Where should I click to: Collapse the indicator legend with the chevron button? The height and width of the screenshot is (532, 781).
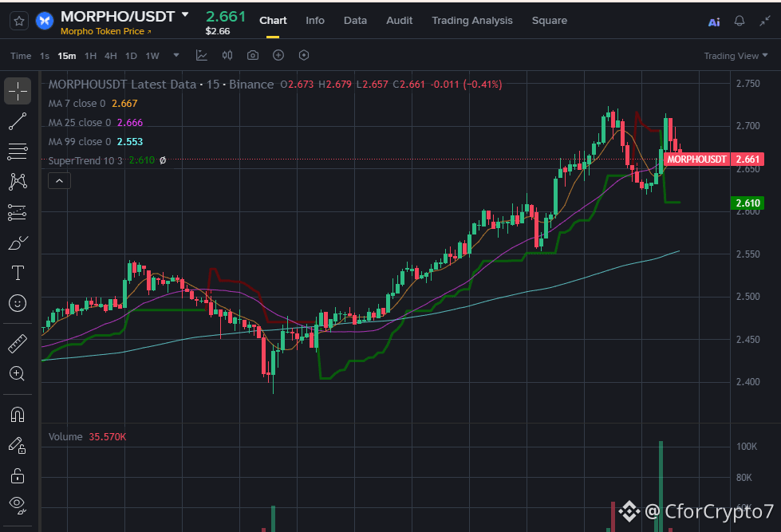coord(59,181)
